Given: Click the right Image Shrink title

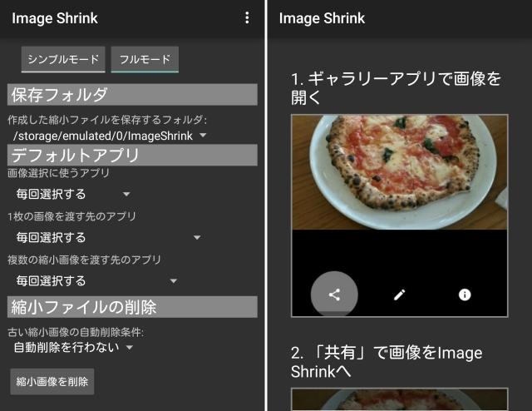Looking at the screenshot, I should (322, 18).
